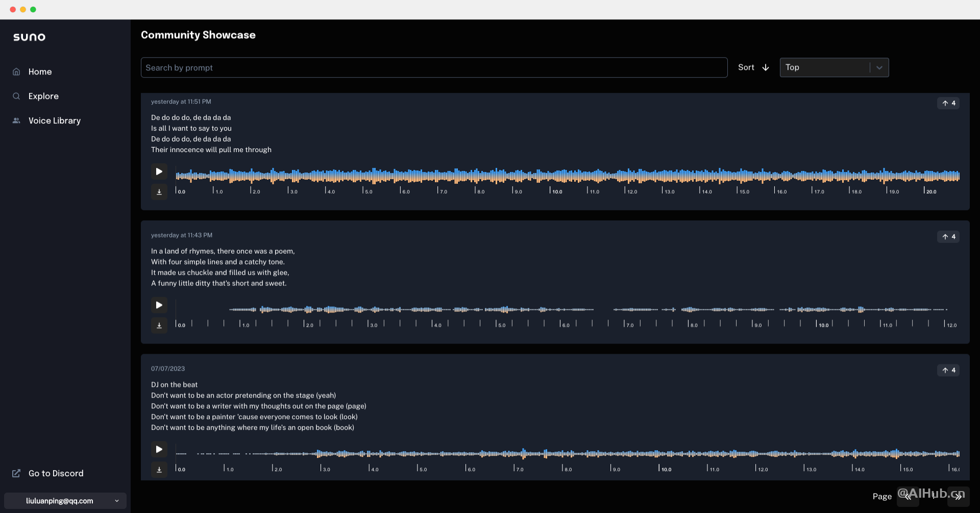Click lyric 'Is all I want to say to you'

pos(191,128)
